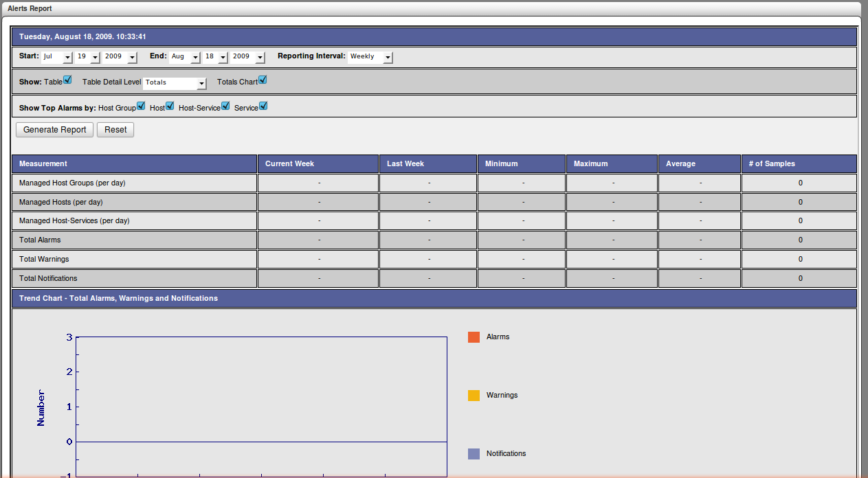Screen dimensions: 868x478
Task: Click the purple Notifications legend swatch
Action: pyautogui.click(x=474, y=454)
